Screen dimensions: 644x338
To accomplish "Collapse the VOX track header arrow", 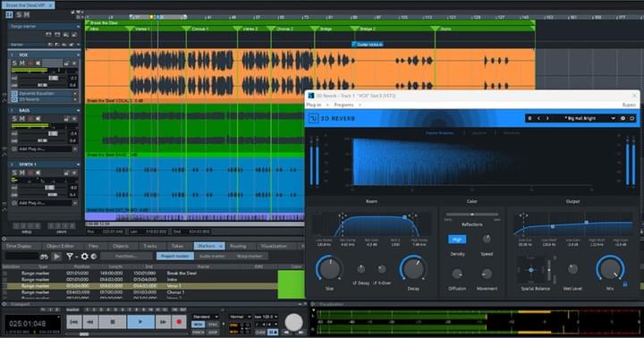I will 78,55.
